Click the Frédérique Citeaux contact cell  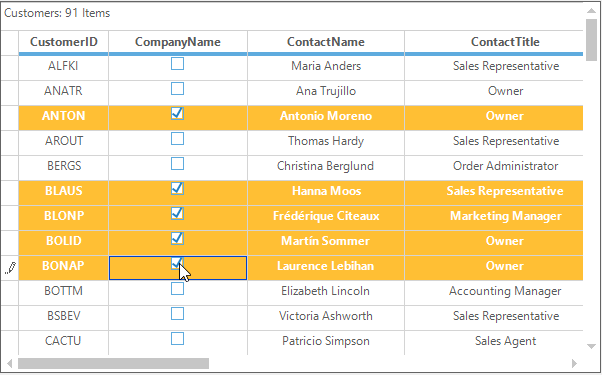pyautogui.click(x=326, y=218)
